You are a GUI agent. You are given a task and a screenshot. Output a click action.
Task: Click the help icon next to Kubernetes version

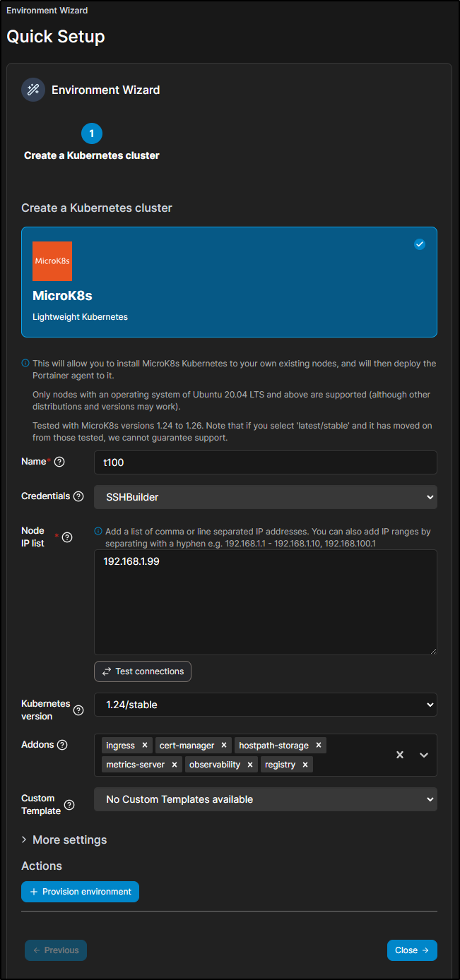point(78,710)
